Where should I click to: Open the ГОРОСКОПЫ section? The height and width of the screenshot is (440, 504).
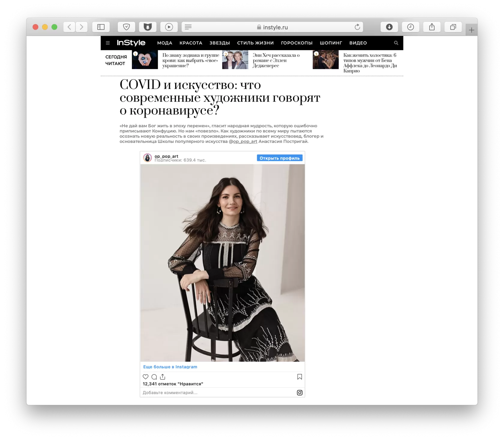click(297, 43)
